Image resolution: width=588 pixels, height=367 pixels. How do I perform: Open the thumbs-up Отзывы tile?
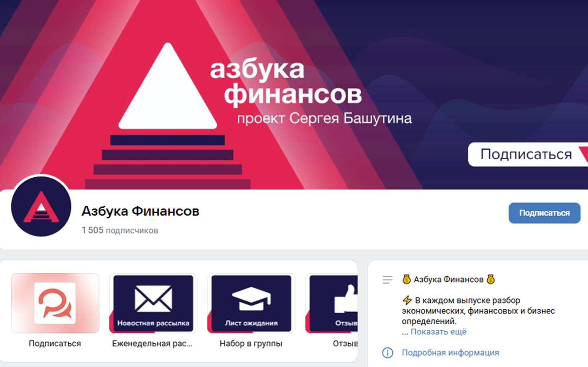(331, 303)
